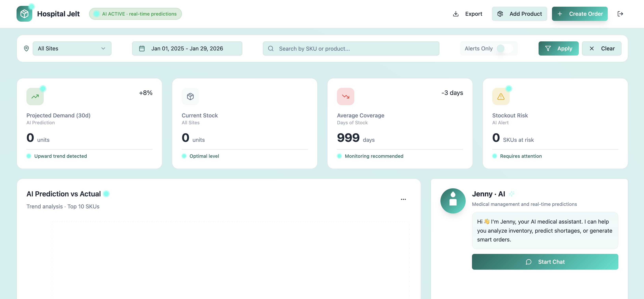Click the Jenny AI avatar icon
This screenshot has height=299, width=644.
tap(453, 201)
